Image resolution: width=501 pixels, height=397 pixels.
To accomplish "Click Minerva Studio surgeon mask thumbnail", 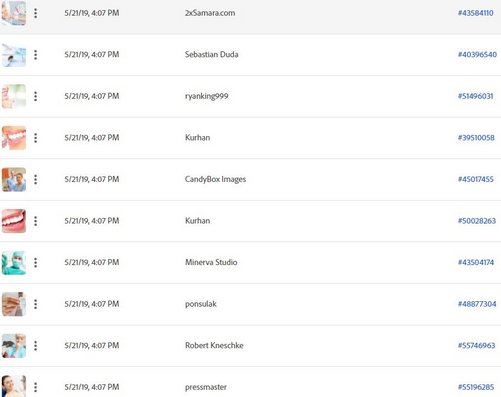I will 14,263.
